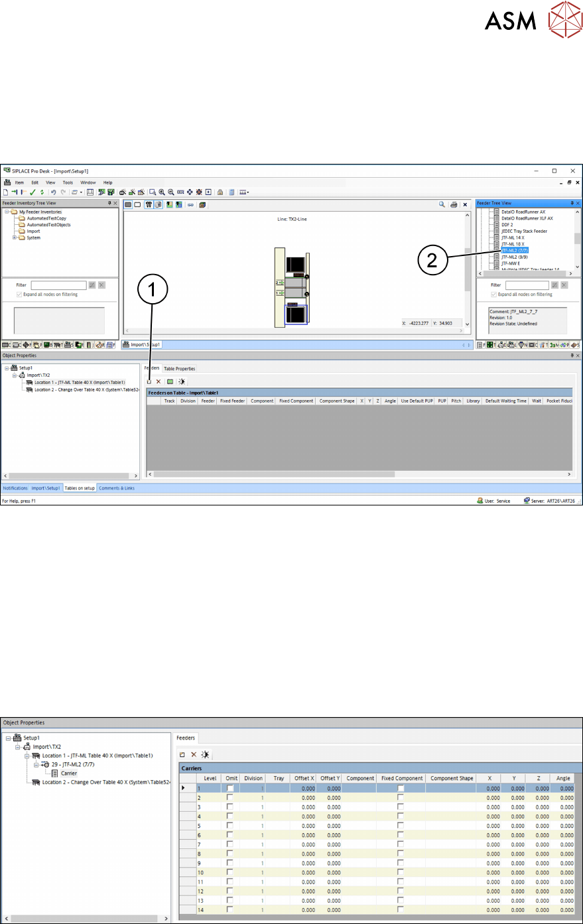The height and width of the screenshot is (924, 583).
Task: Close the line view with X icon
Action: [x=465, y=204]
